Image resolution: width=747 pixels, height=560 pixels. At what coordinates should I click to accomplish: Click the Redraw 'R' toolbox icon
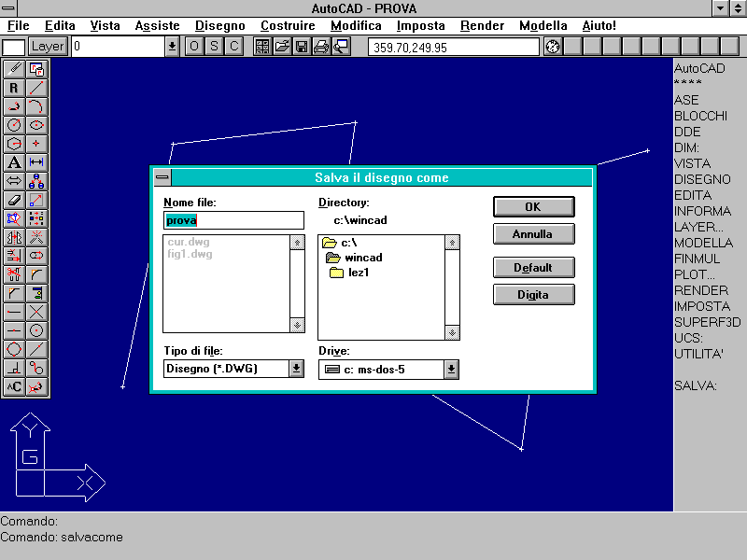(x=14, y=88)
